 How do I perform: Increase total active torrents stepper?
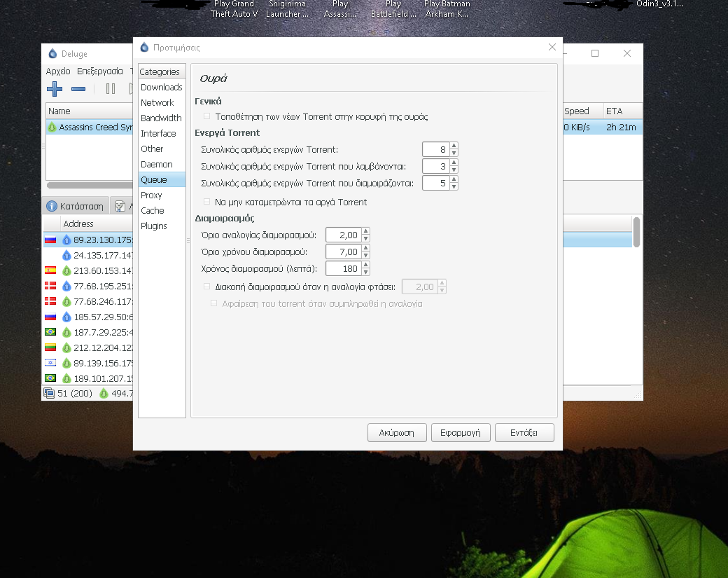pyautogui.click(x=454, y=146)
